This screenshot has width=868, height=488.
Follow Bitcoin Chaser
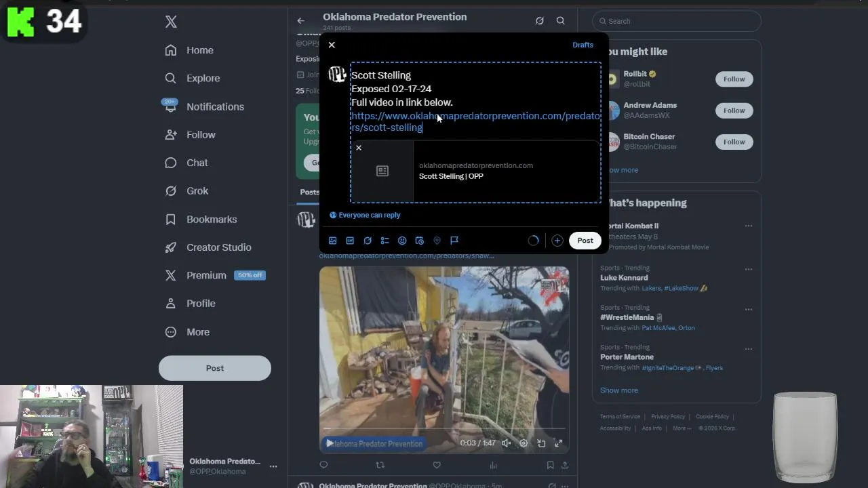pos(734,142)
